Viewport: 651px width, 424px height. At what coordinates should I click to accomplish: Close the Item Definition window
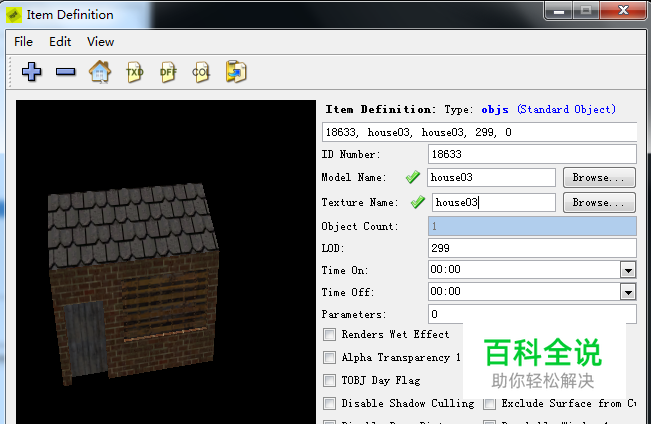(x=623, y=10)
